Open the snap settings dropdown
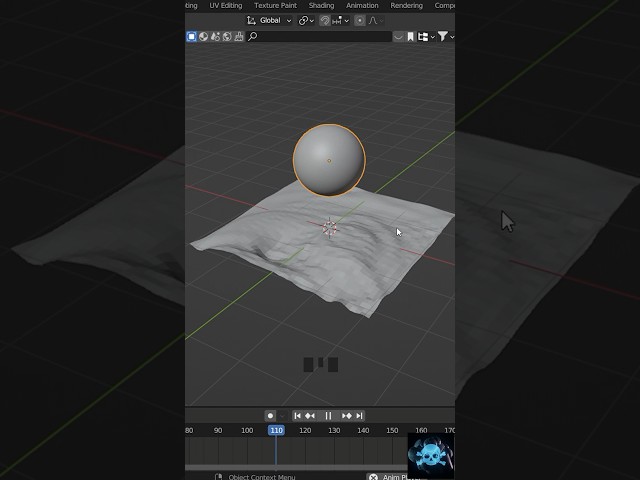Viewport: 640px width, 480px height. (x=341, y=20)
